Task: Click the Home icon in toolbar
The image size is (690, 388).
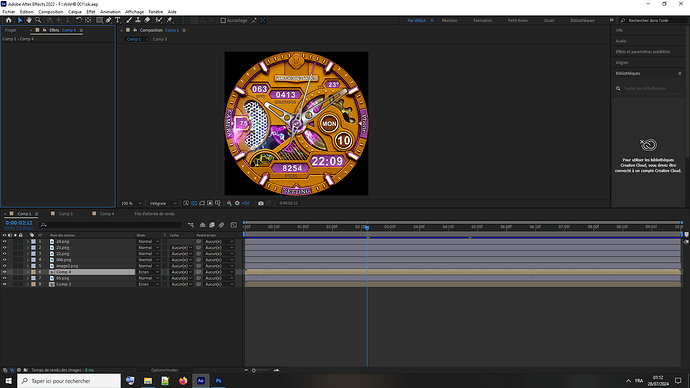Action: (x=8, y=20)
